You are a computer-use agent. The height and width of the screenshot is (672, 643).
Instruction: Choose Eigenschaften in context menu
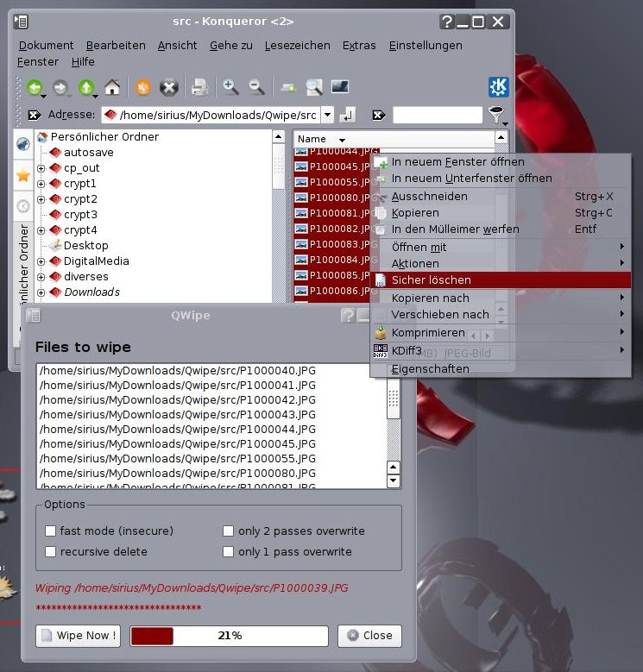501,368
